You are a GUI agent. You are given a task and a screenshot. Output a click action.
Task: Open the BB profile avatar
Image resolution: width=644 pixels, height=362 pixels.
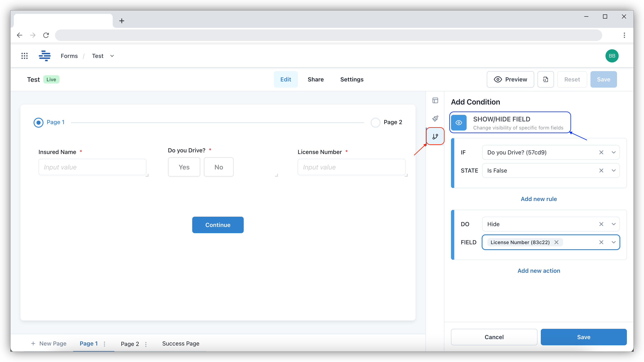(612, 56)
